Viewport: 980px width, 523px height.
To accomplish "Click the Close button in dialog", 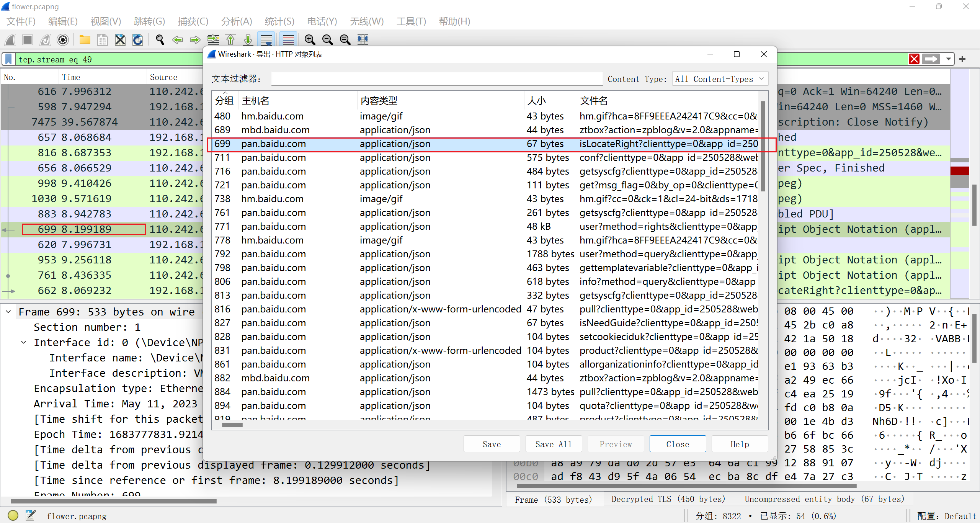I will (x=677, y=444).
